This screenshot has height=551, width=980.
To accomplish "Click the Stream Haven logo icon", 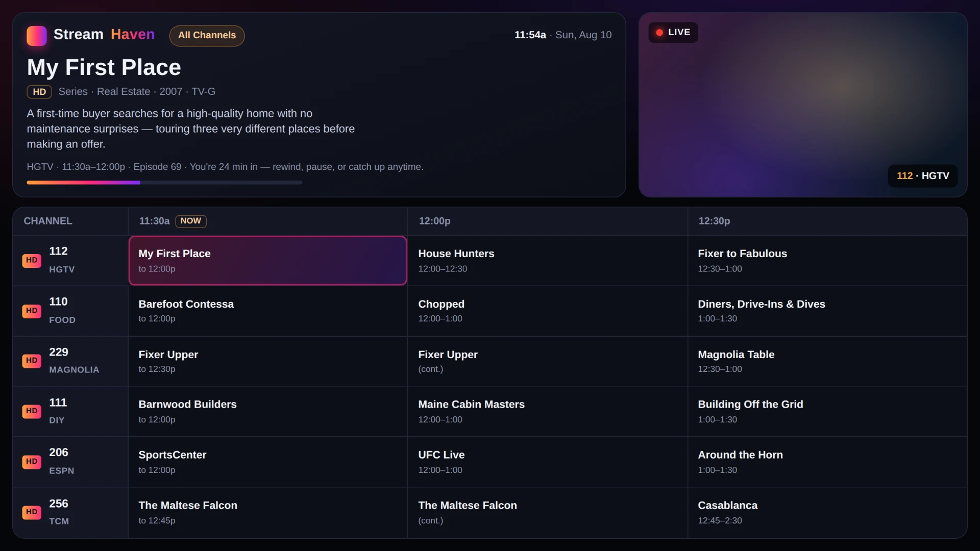I will [x=37, y=36].
